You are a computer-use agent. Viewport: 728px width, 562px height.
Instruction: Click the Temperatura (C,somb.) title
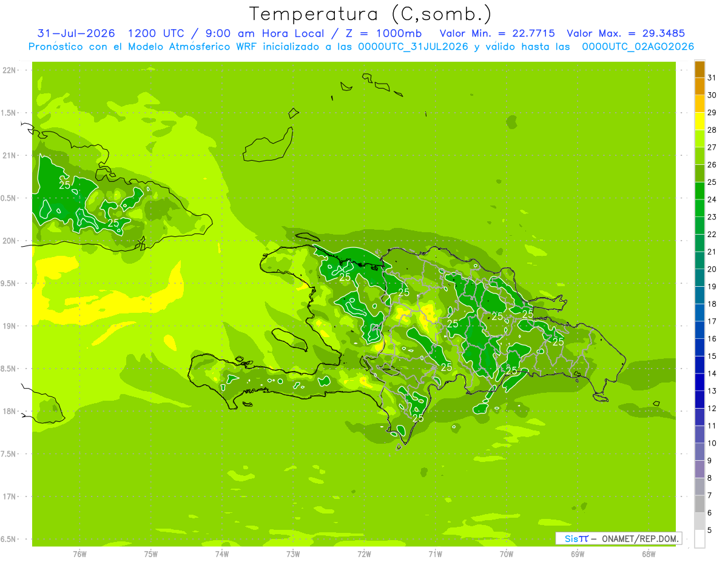pos(370,15)
